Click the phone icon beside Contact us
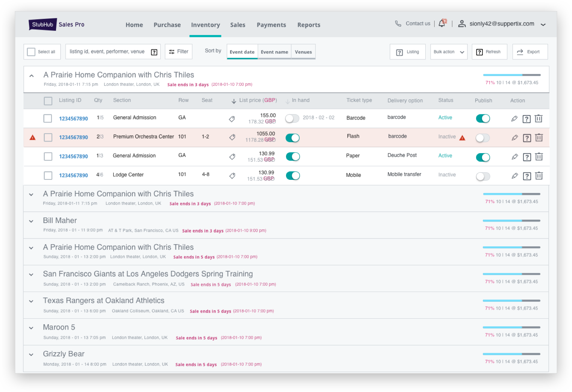 coord(398,23)
